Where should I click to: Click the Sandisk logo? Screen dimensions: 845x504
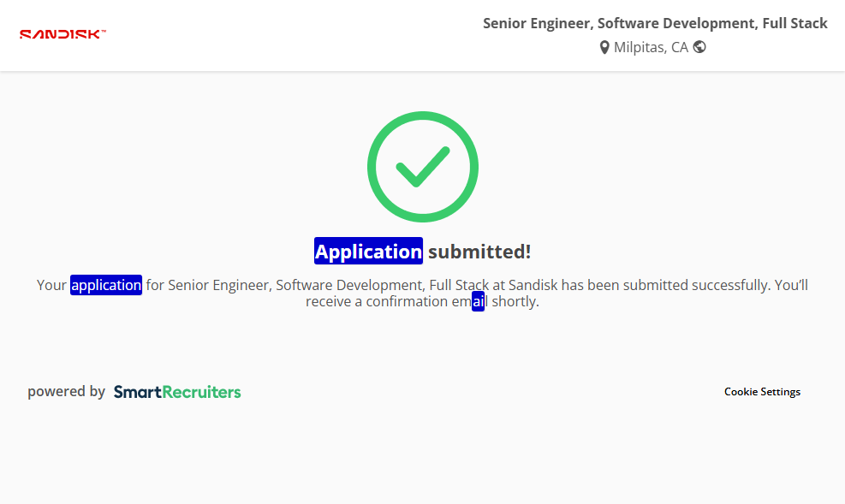tap(62, 35)
